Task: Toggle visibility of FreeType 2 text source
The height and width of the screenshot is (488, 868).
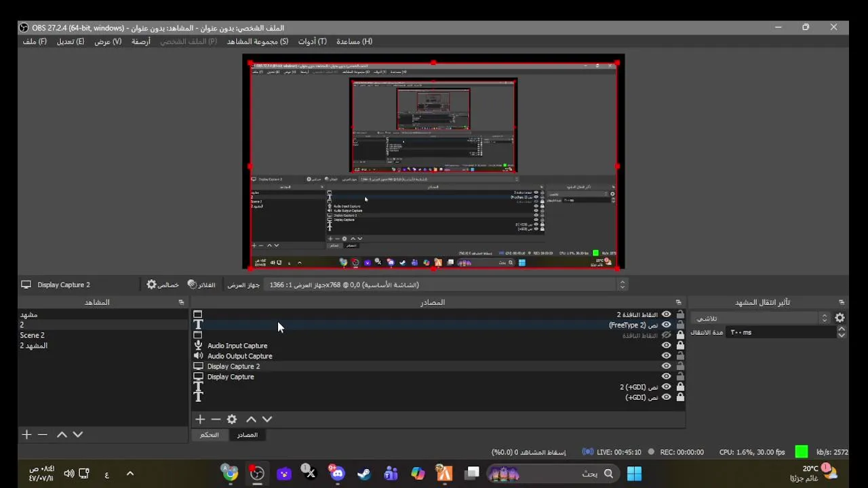Action: tap(667, 325)
